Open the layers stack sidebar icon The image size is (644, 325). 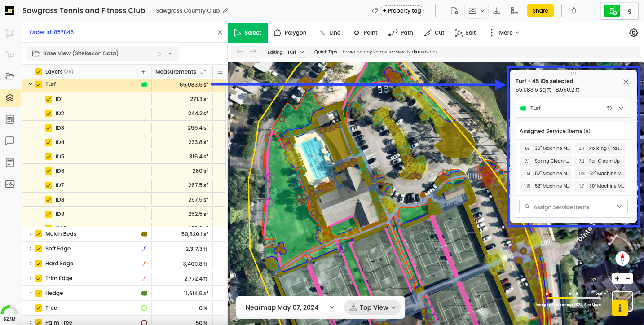pos(10,98)
